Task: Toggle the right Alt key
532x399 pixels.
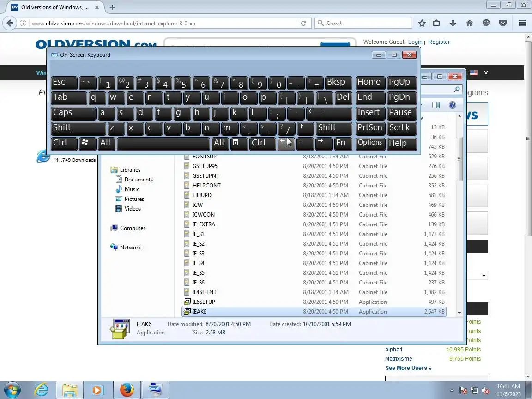Action: tap(220, 144)
